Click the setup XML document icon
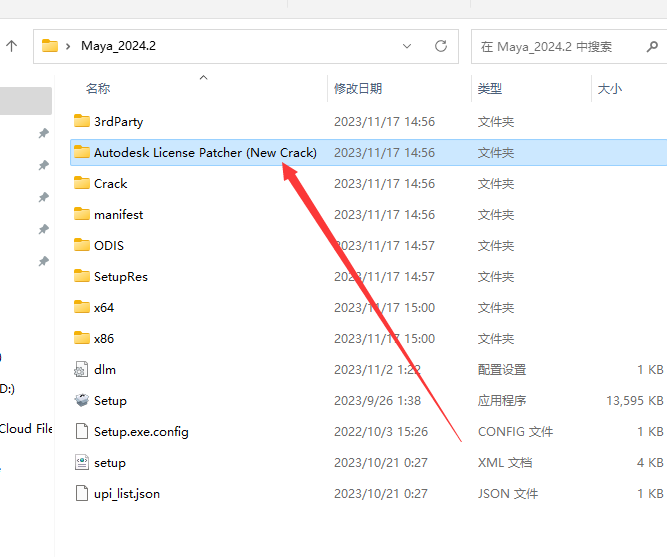The image size is (667, 557). [x=82, y=463]
